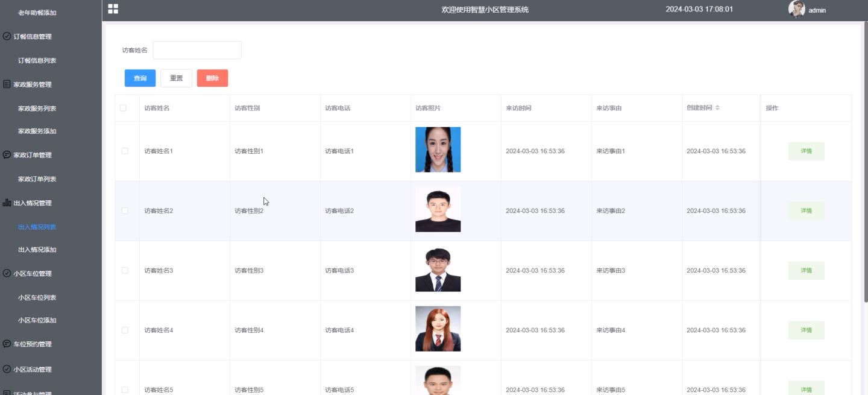The image size is (868, 395).
Task: Open 老年助餐添加 in the sidebar
Action: [x=37, y=13]
